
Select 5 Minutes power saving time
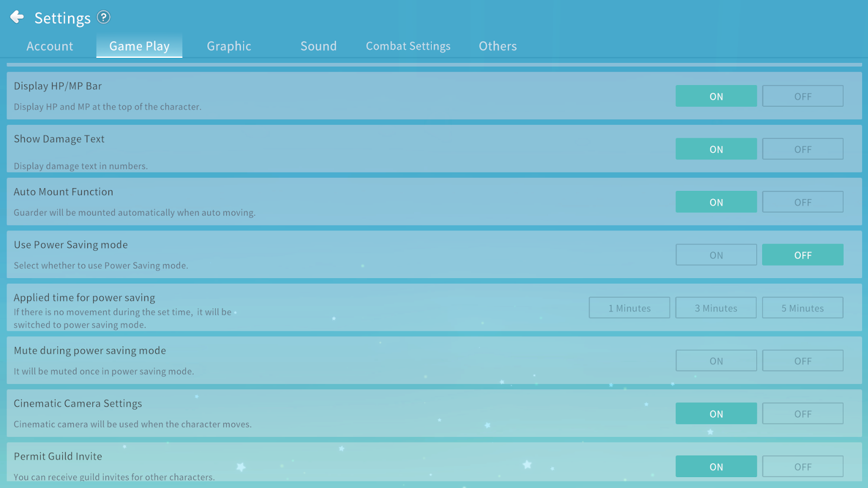(x=802, y=308)
